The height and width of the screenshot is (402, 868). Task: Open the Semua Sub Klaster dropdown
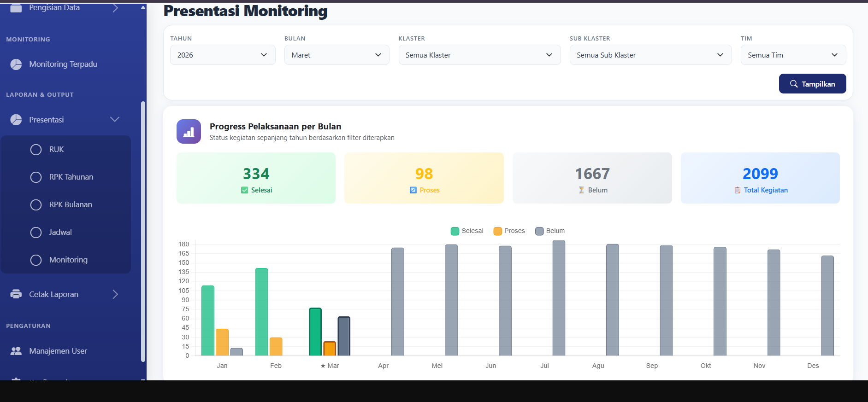click(x=650, y=55)
